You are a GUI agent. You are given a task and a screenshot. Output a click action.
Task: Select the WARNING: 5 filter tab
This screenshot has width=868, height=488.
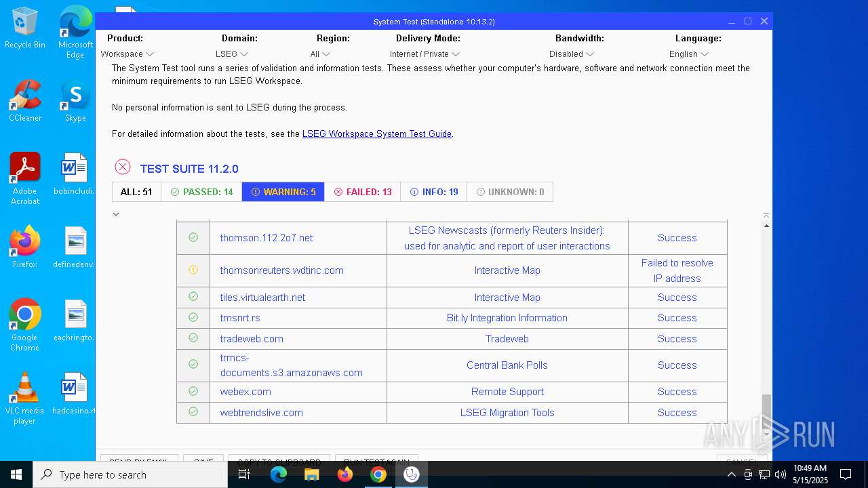[x=283, y=192]
